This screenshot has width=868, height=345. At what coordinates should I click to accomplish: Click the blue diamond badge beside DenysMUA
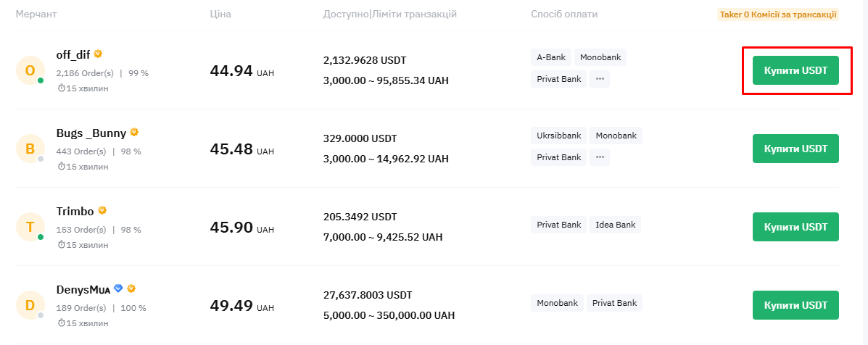[118, 288]
